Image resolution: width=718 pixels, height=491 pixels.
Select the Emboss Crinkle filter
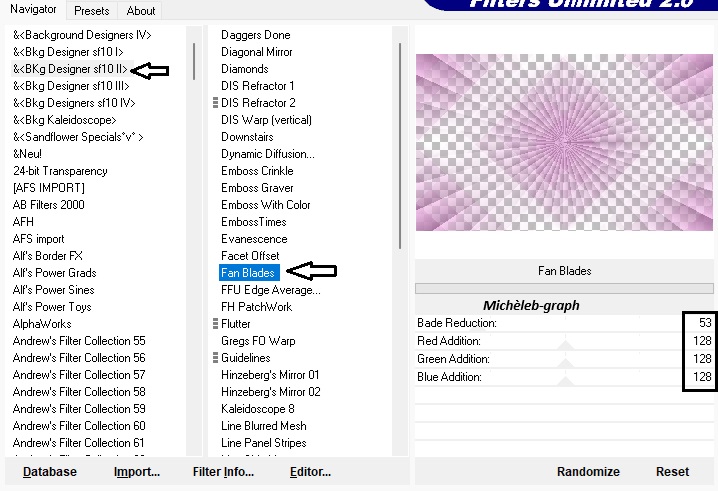point(257,171)
